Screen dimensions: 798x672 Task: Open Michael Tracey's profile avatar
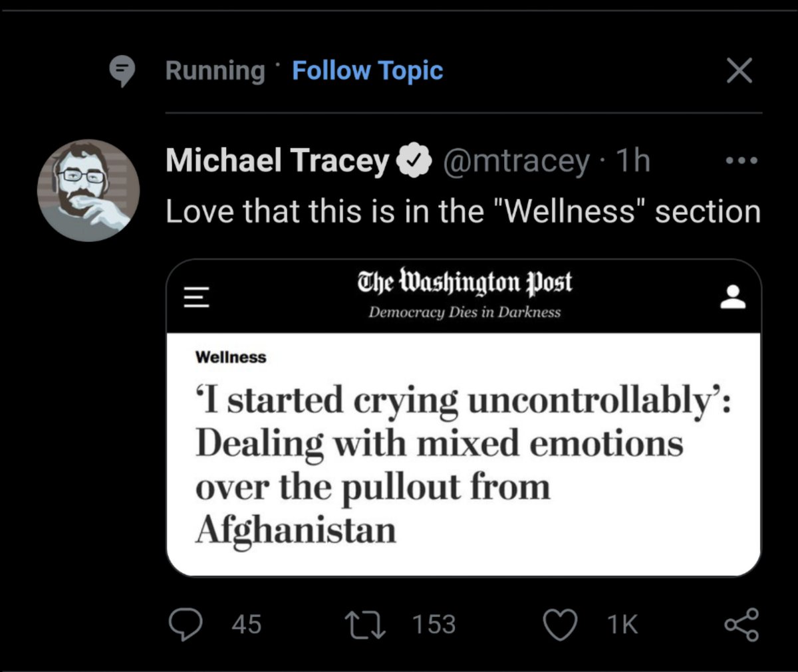[88, 190]
